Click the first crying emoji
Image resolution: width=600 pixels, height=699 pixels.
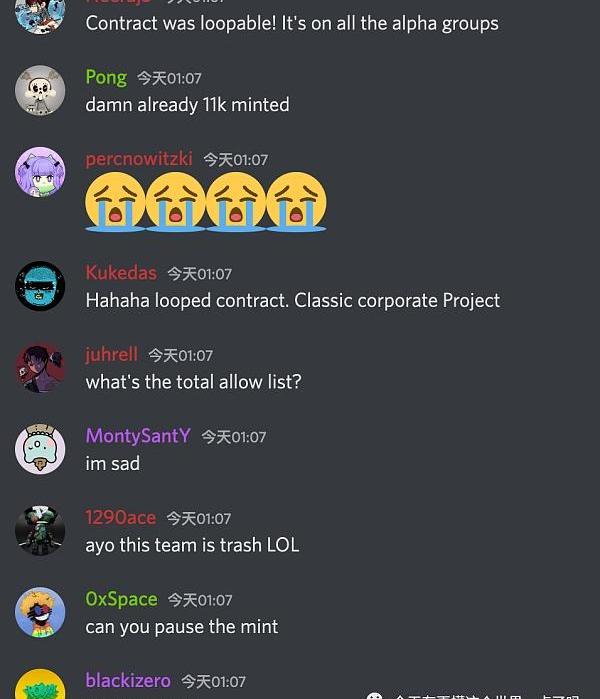click(115, 202)
